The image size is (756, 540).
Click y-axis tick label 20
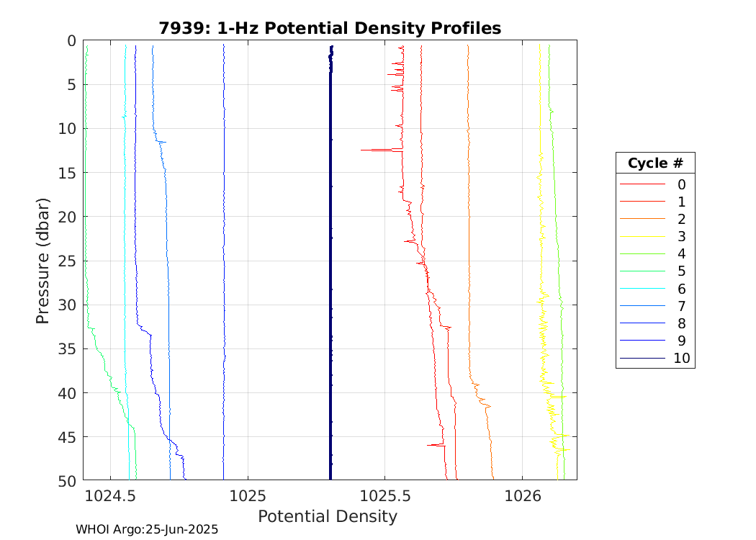[68, 217]
